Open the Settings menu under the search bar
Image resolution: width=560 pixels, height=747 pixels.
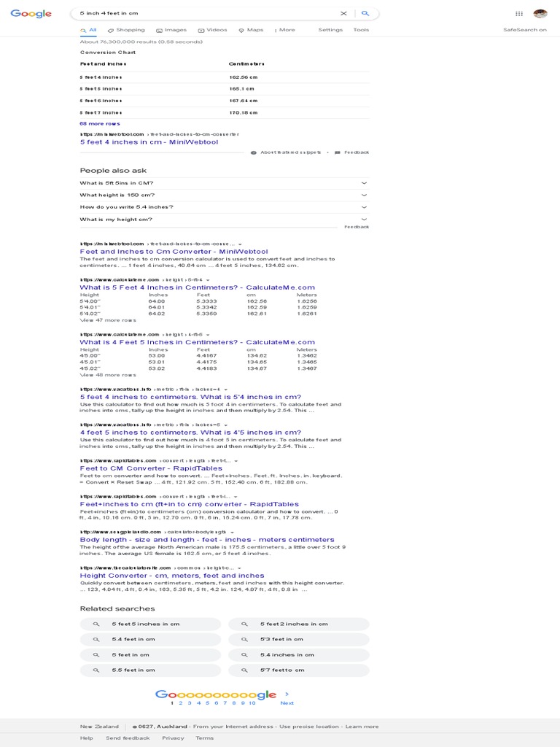pos(330,30)
